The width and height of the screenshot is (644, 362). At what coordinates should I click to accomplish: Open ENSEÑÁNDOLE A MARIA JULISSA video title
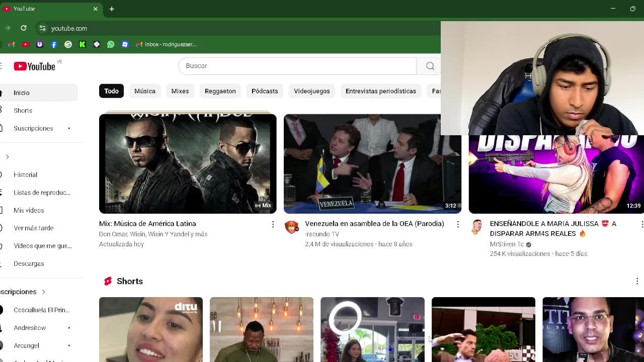pyautogui.click(x=553, y=229)
